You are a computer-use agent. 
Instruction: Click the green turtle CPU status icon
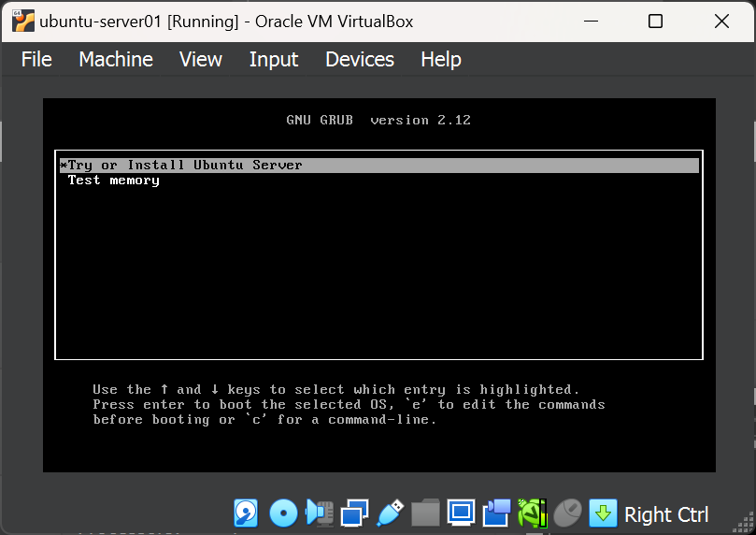coord(532,513)
